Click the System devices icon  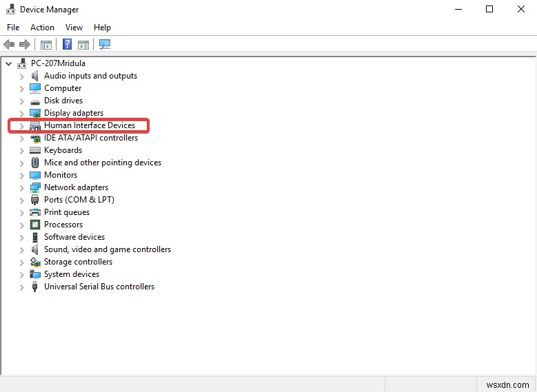tap(35, 274)
